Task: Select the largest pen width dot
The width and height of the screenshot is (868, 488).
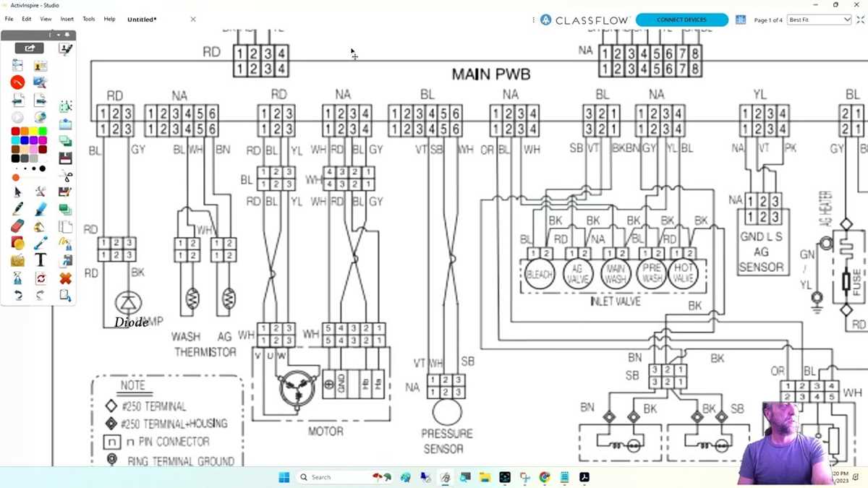Action: [43, 168]
